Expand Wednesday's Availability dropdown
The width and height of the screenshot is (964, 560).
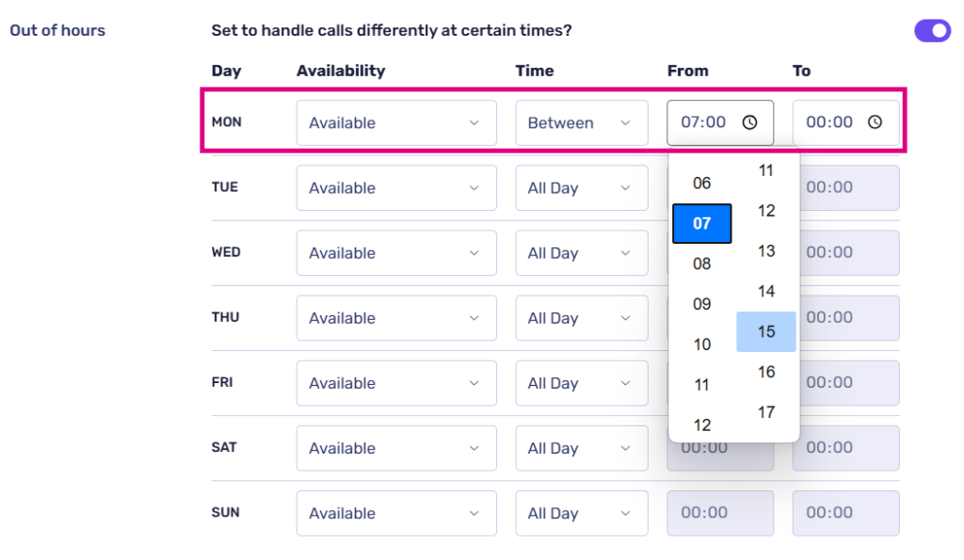(x=395, y=253)
